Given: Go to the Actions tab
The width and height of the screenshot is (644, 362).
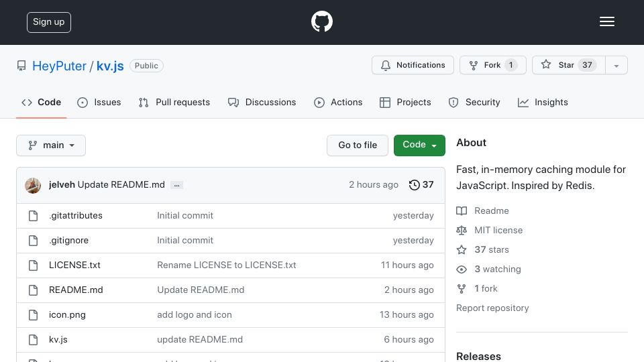Looking at the screenshot, I should [x=338, y=102].
